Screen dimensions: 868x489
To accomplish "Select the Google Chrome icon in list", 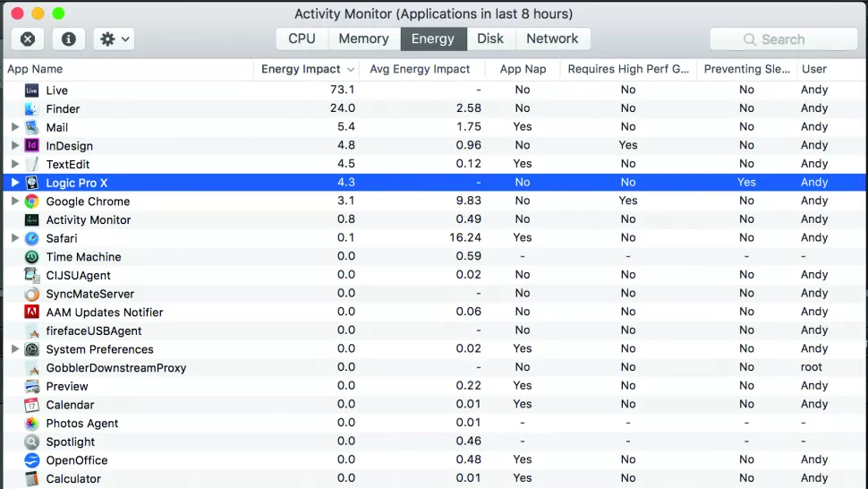I will pyautogui.click(x=31, y=201).
